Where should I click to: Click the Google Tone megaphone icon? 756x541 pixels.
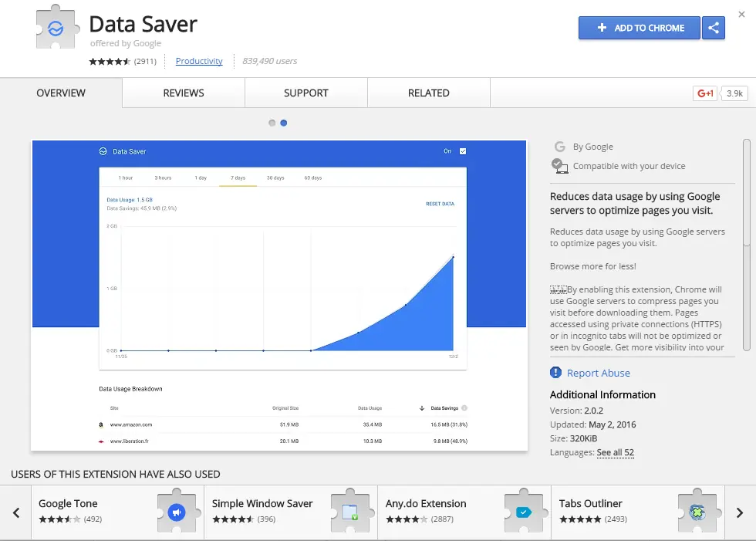tap(177, 512)
